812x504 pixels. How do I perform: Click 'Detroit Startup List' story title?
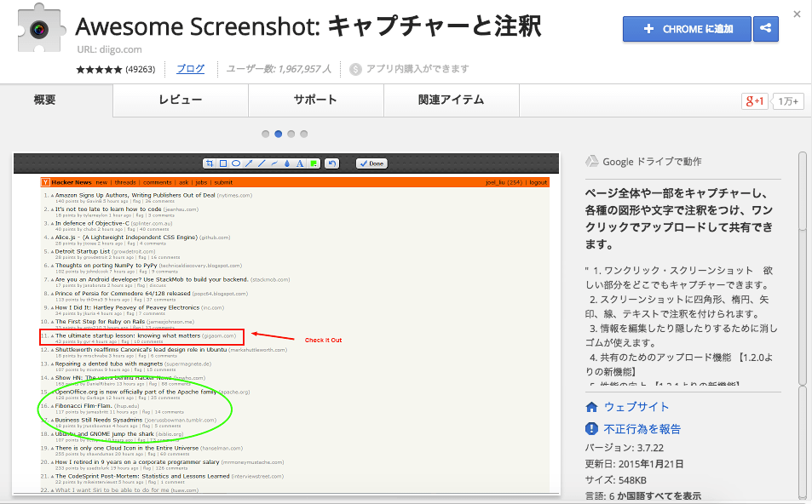[83, 251]
